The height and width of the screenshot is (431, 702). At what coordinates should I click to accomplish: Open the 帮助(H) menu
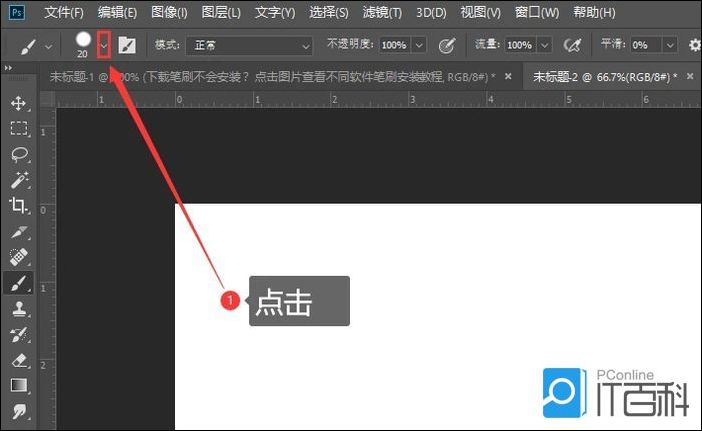pos(594,13)
